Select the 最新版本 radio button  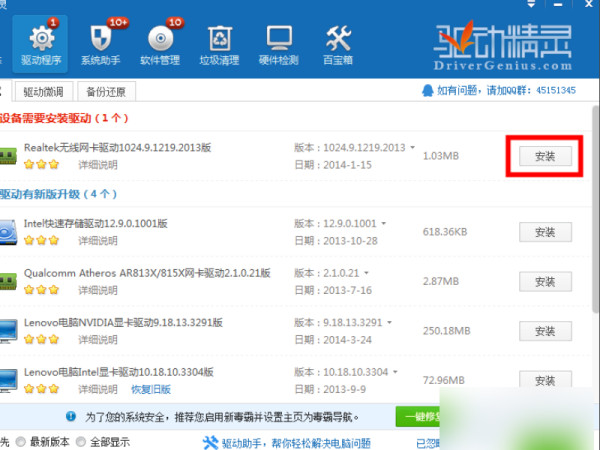[x=21, y=442]
